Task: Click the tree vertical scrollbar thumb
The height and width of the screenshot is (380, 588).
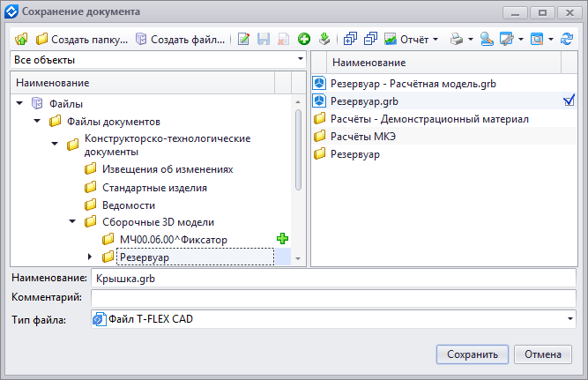Action: [x=298, y=150]
